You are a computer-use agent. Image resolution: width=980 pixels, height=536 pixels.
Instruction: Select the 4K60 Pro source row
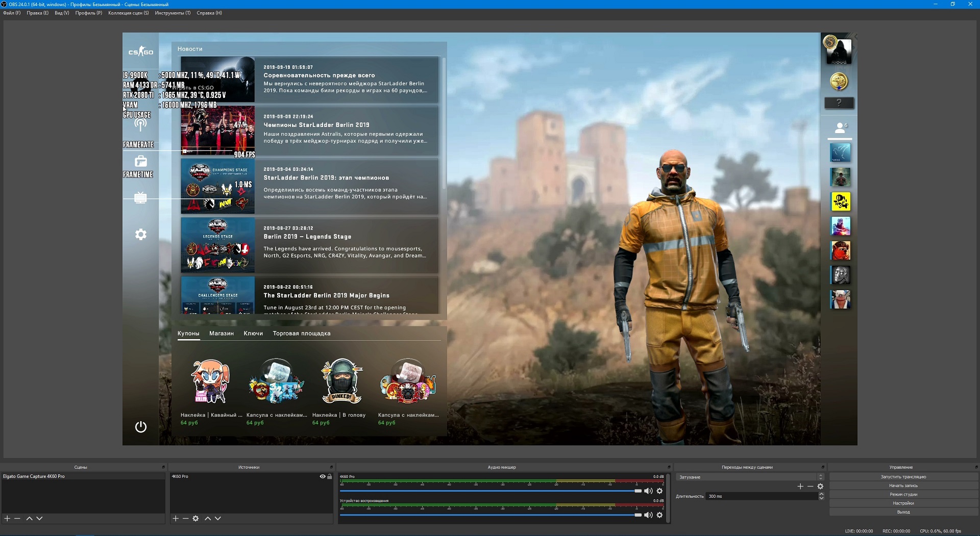(x=252, y=476)
